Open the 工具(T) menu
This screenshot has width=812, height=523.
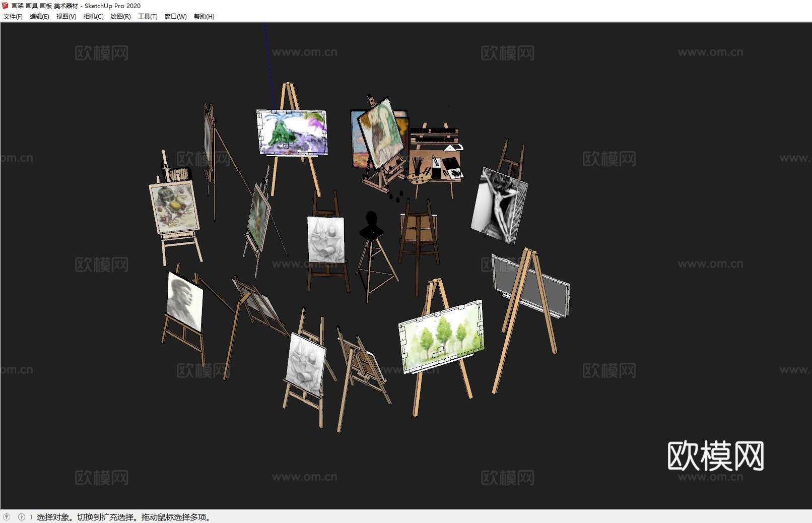(x=148, y=17)
